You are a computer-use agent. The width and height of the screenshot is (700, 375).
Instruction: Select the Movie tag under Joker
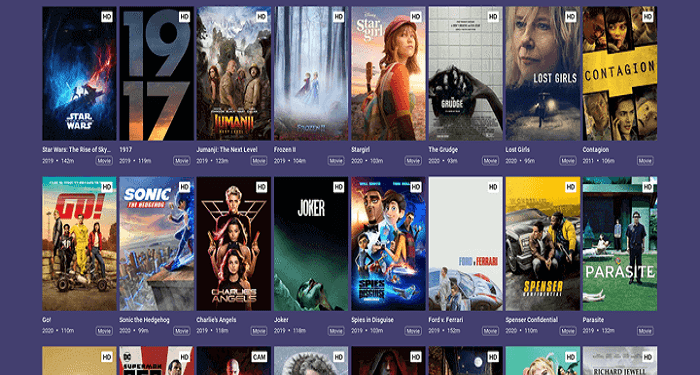(x=336, y=331)
